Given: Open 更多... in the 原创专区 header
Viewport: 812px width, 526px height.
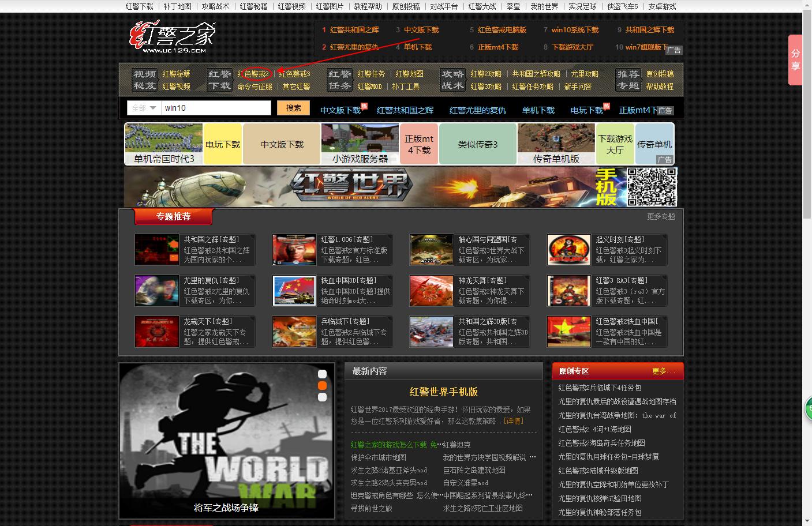Looking at the screenshot, I should click(663, 371).
